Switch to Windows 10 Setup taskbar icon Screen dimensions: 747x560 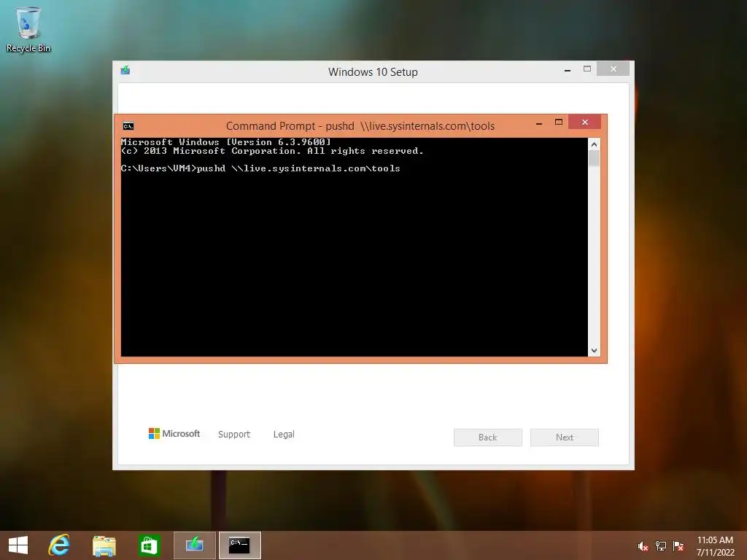tap(194, 545)
